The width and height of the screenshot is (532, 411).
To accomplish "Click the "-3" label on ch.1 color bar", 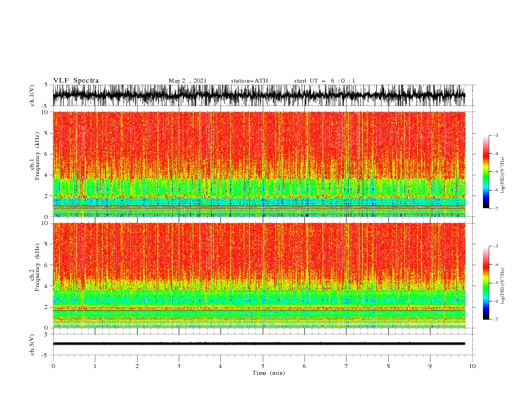I will coord(496,135).
